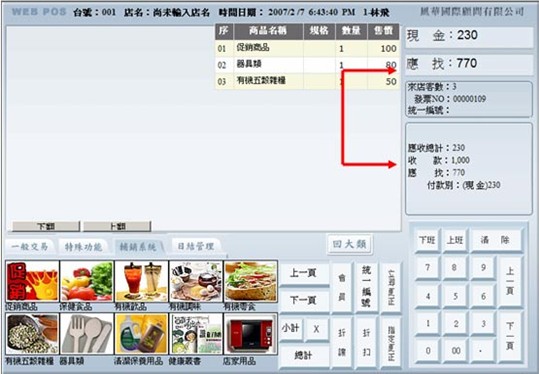The width and height of the screenshot is (539, 374).
Task: Select the 促銷商品 promotion category image
Action: coord(32,281)
